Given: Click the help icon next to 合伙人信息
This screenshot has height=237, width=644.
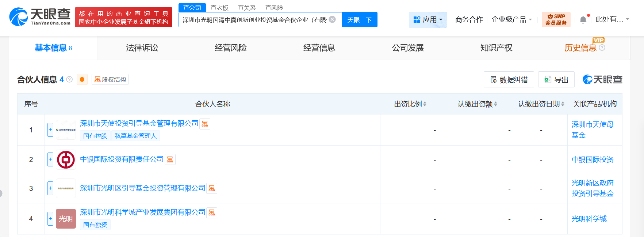Looking at the screenshot, I should 69,79.
